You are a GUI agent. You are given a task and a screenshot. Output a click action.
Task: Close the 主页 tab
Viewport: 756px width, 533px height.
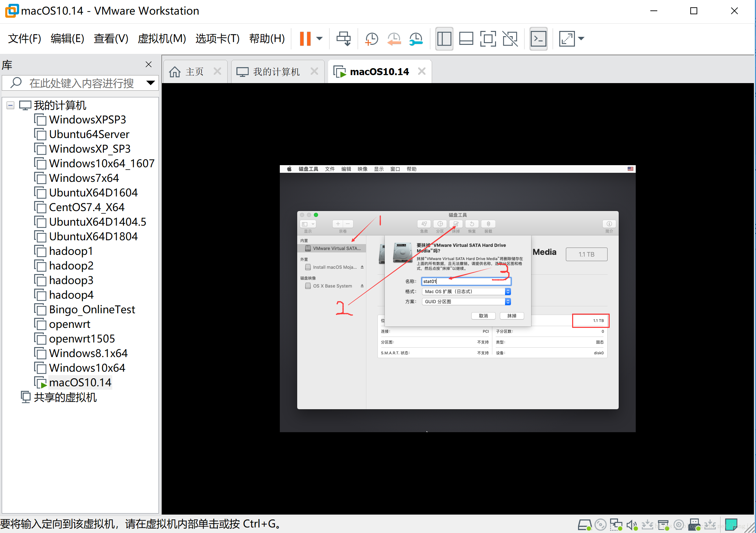pos(218,71)
